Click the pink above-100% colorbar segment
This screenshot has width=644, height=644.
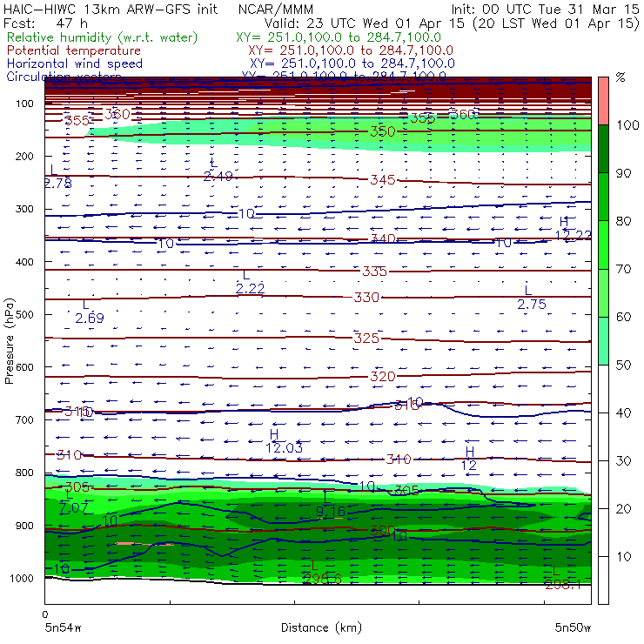coord(603,101)
